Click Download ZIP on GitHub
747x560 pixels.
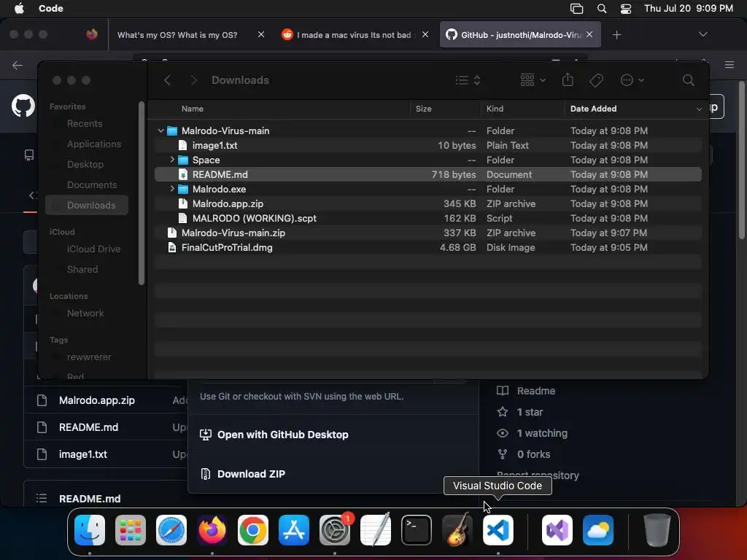click(251, 474)
